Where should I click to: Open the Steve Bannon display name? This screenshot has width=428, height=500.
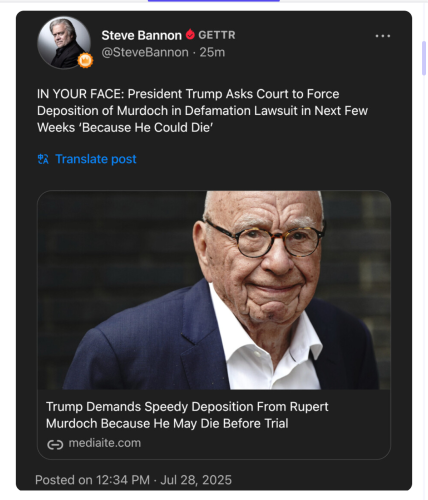[x=142, y=35]
